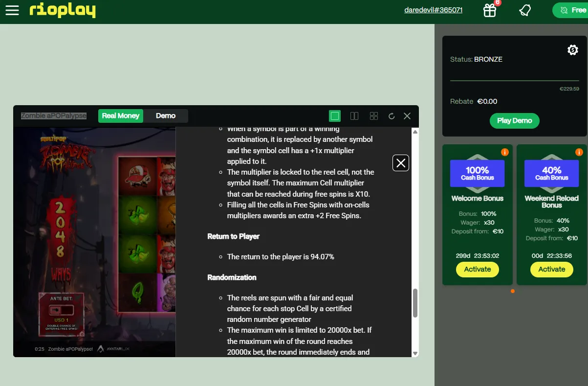588x386 pixels.
Task: Click the green Free button
Action: pos(570,10)
